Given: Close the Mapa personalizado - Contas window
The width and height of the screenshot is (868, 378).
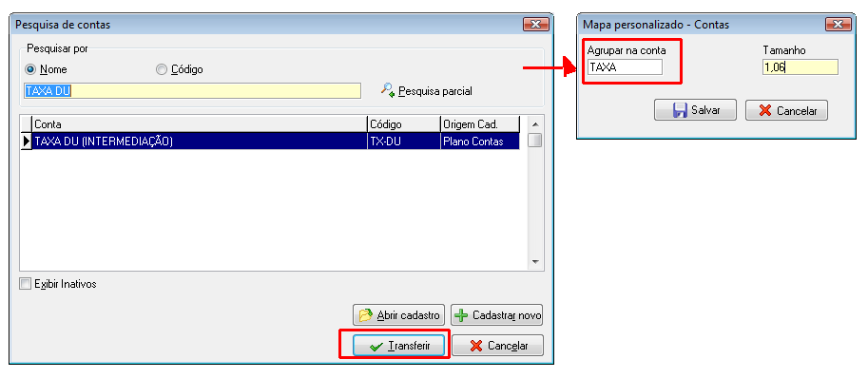Looking at the screenshot, I should (839, 25).
